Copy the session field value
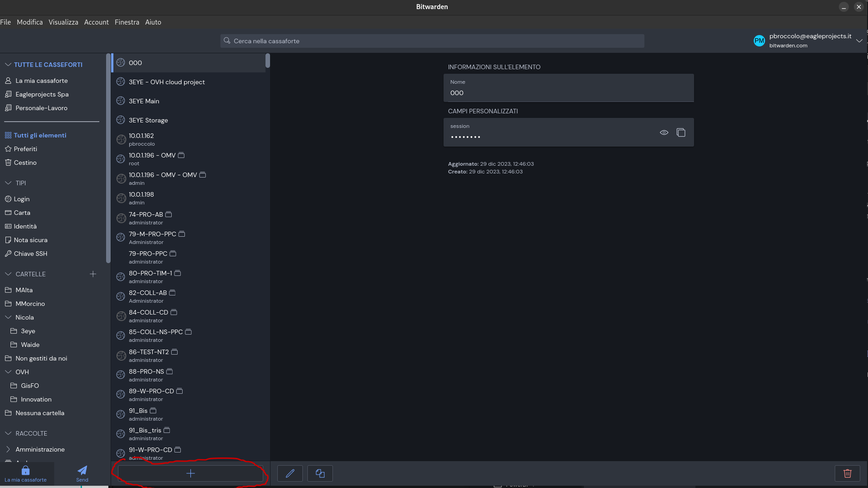 tap(681, 132)
